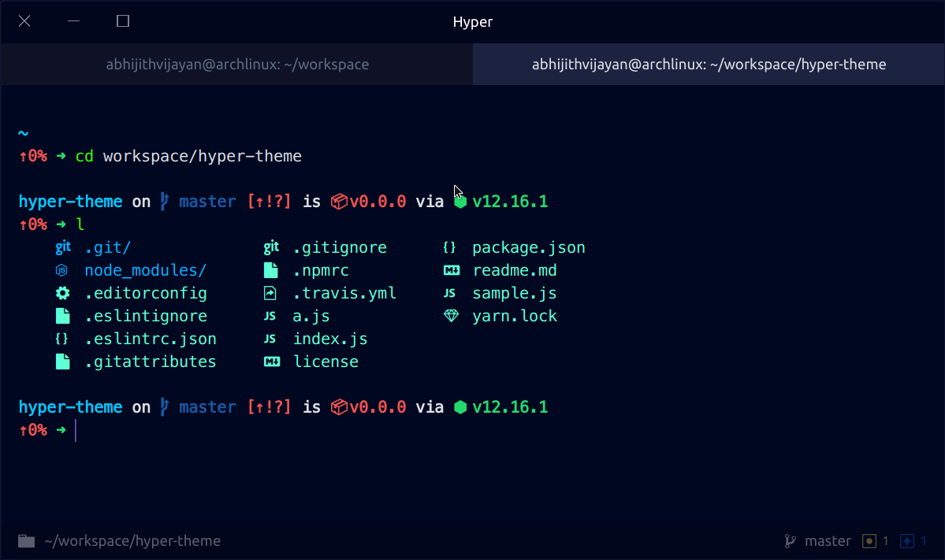Click the JS icon beside index.js
Viewport: 945px width, 560px height.
coord(270,339)
